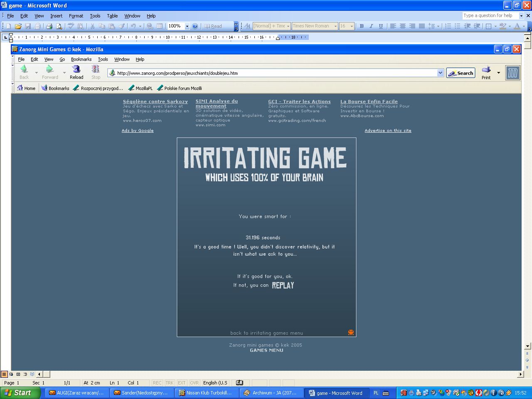Viewport: 532px width, 399px height.
Task: Toggle Underline formatting
Action: tap(381, 26)
